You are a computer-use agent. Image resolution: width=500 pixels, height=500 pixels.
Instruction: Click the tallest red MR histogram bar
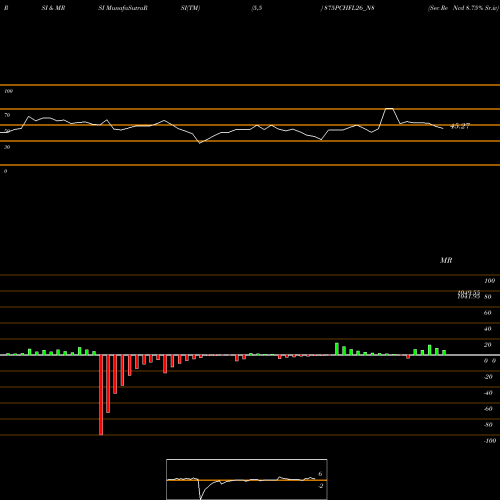pos(101,395)
